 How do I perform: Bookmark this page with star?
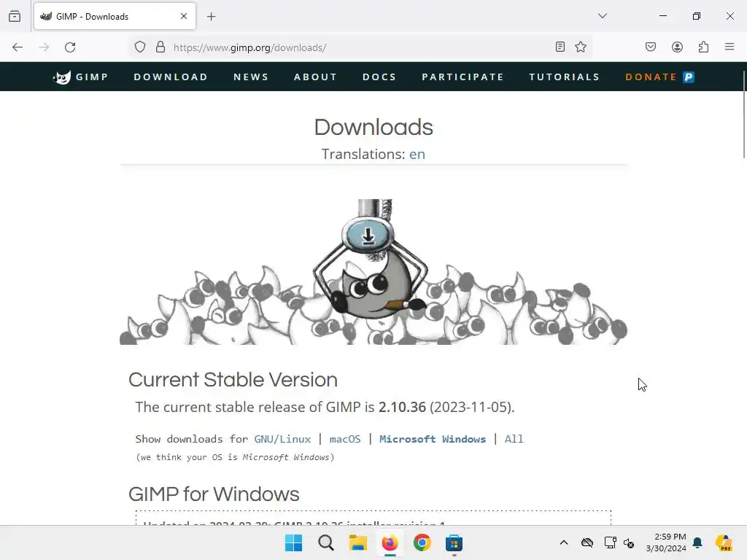coord(580,47)
